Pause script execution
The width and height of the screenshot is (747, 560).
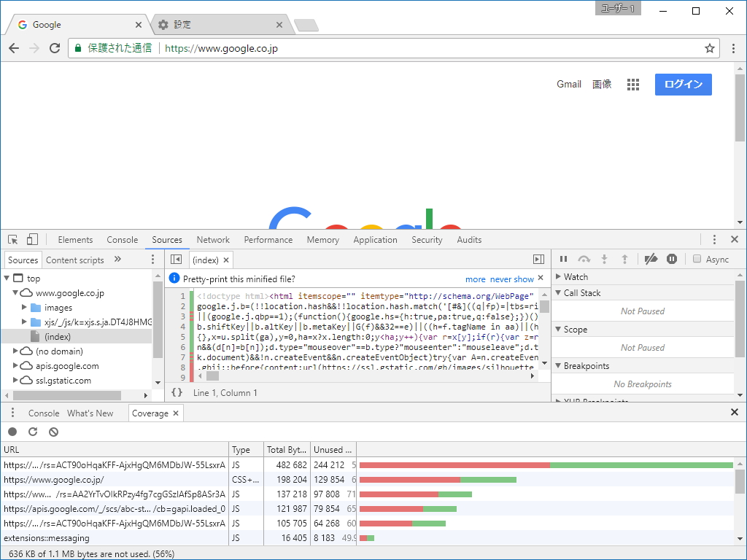click(x=563, y=259)
